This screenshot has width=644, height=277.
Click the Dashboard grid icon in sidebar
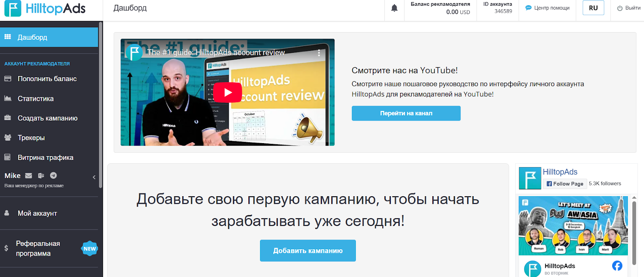click(8, 37)
